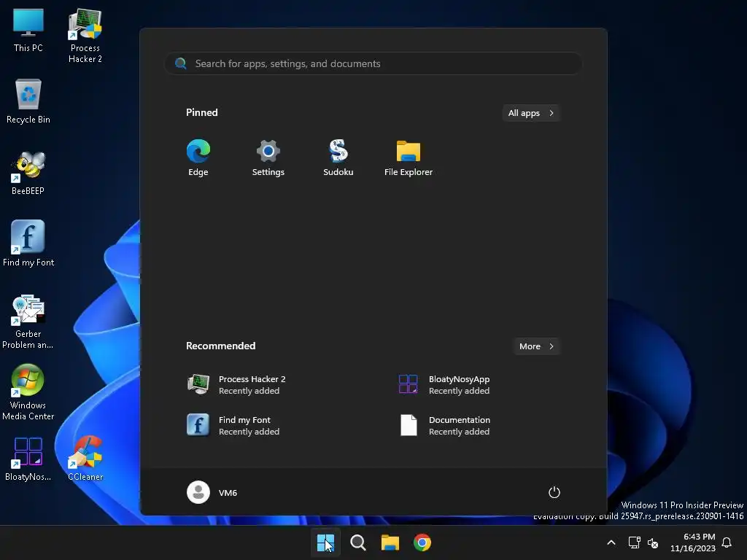Select Windows Media Center desktop shortcut
The height and width of the screenshot is (560, 747).
pyautogui.click(x=28, y=392)
